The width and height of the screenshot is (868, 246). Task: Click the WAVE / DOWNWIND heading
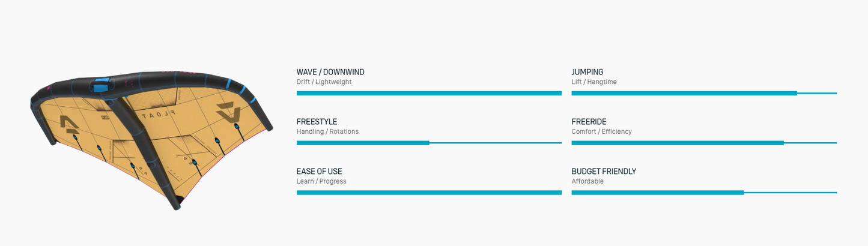tap(330, 72)
